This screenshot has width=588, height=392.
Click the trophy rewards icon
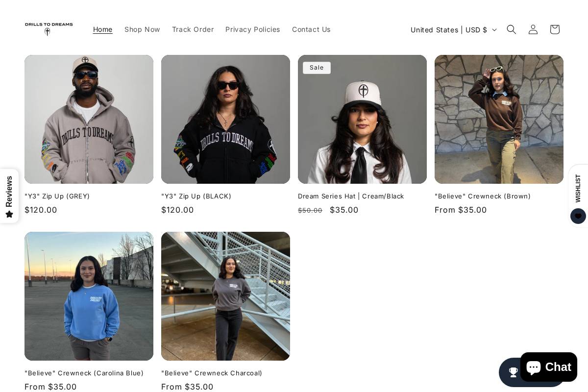click(x=513, y=372)
